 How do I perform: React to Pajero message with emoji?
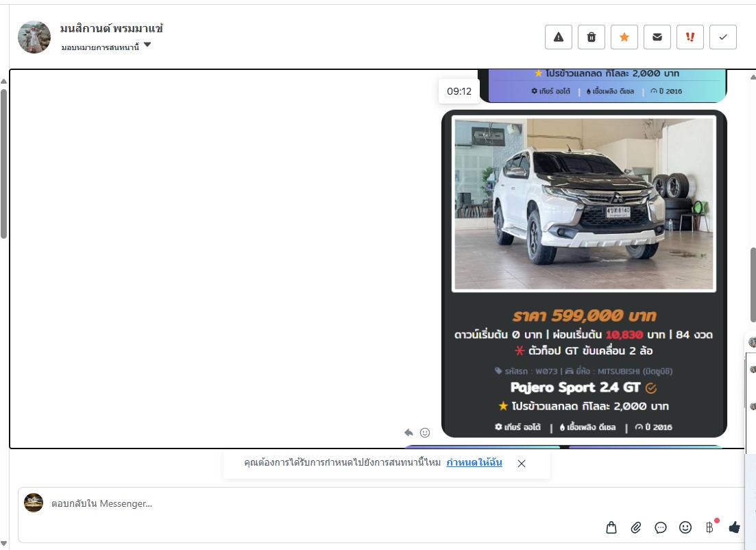click(x=425, y=432)
